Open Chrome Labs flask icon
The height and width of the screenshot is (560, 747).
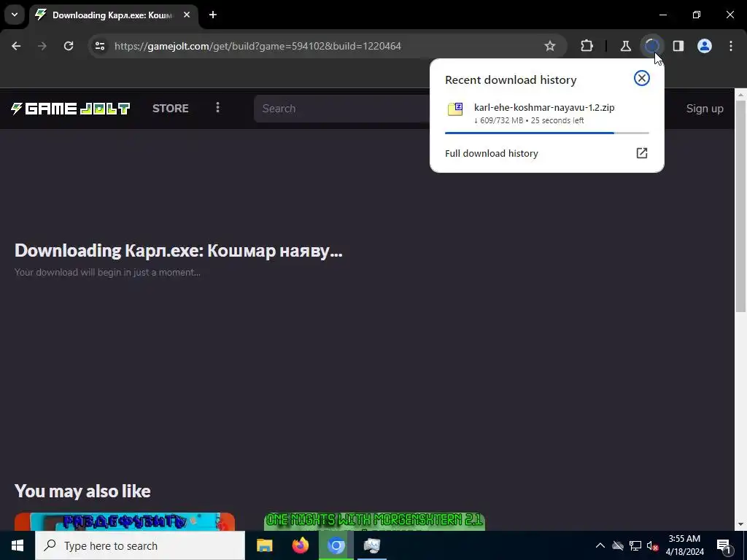[625, 46]
